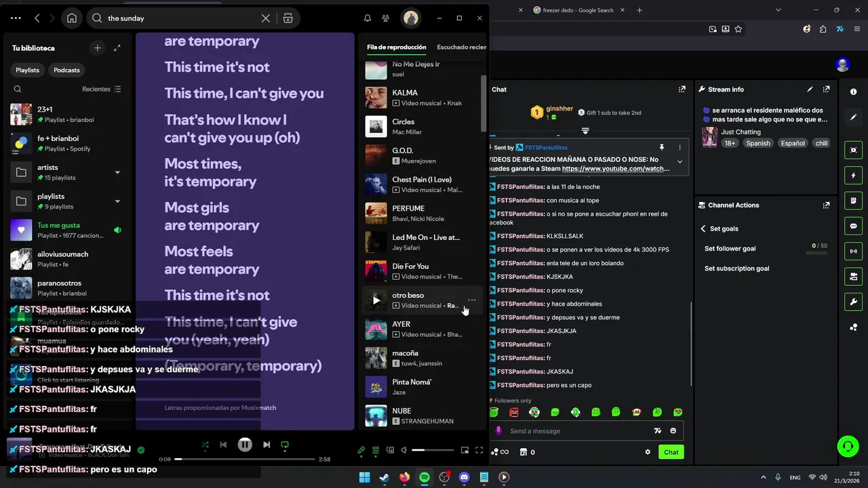Play otro beso from the queue

click(x=376, y=300)
